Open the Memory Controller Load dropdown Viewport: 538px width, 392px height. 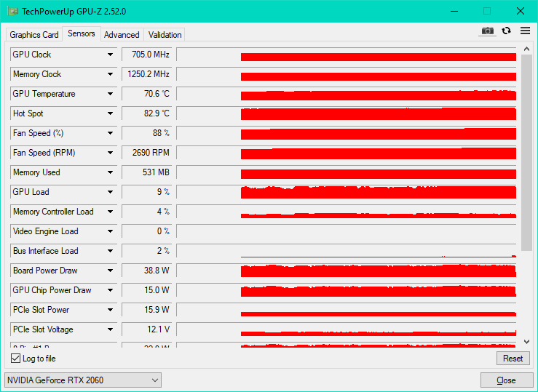pos(110,212)
